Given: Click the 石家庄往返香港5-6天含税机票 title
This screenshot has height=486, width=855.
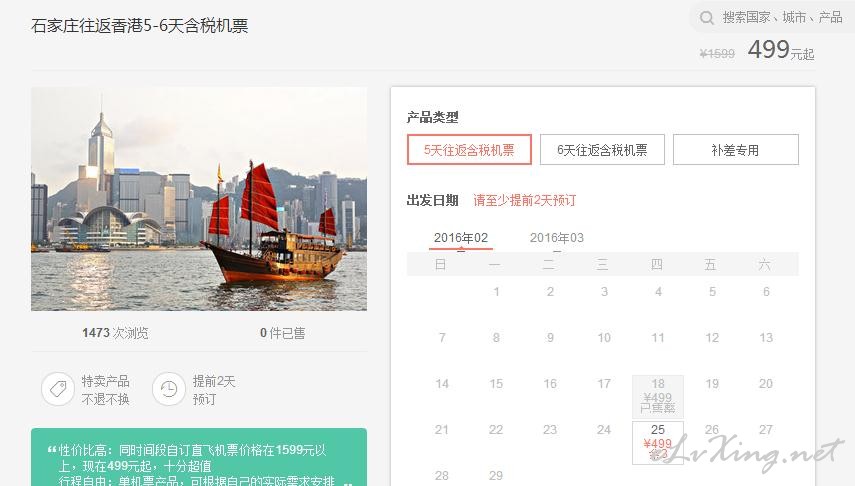Looking at the screenshot, I should [140, 26].
